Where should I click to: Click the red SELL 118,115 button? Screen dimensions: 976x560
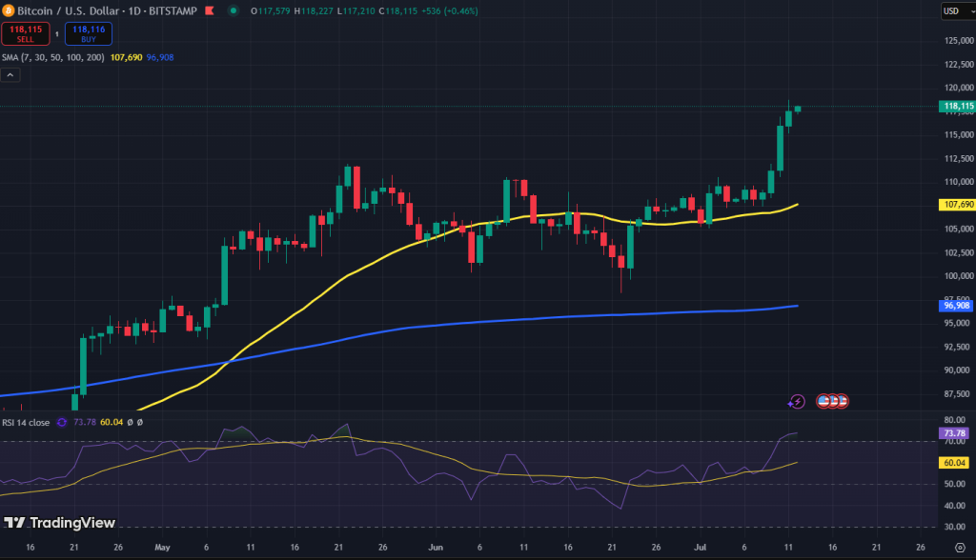pos(26,33)
